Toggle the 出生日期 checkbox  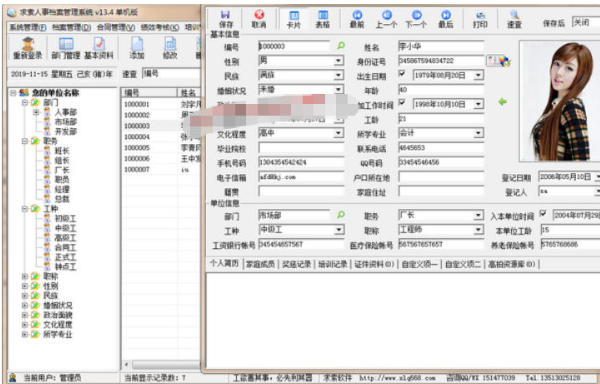click(x=402, y=73)
